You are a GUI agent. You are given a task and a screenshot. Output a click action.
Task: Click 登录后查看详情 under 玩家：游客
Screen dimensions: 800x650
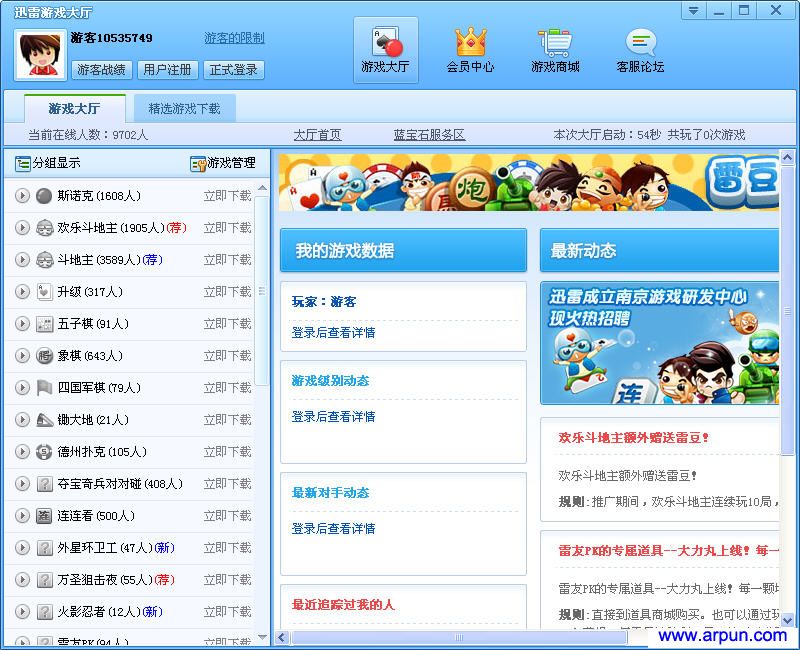coord(333,333)
